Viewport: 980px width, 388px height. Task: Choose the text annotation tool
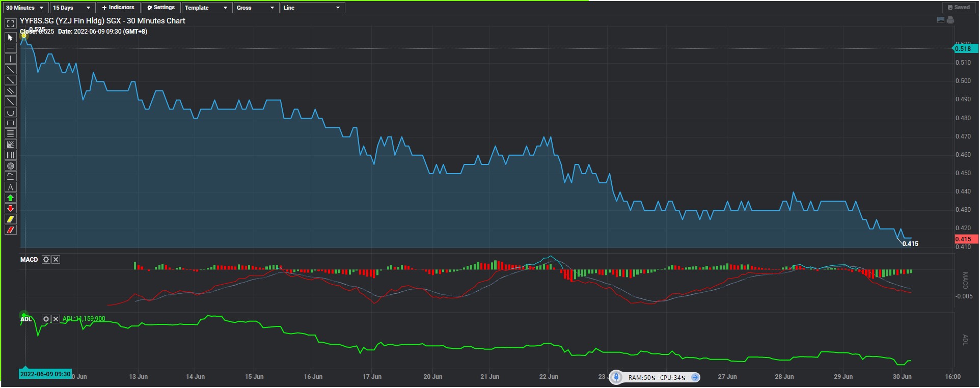pos(10,187)
